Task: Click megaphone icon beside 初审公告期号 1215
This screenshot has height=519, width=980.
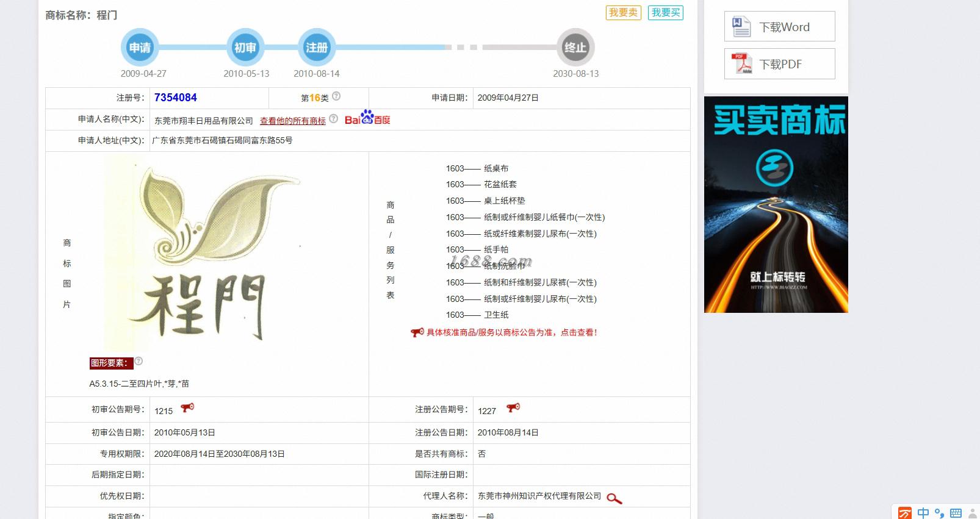Action: (x=187, y=407)
